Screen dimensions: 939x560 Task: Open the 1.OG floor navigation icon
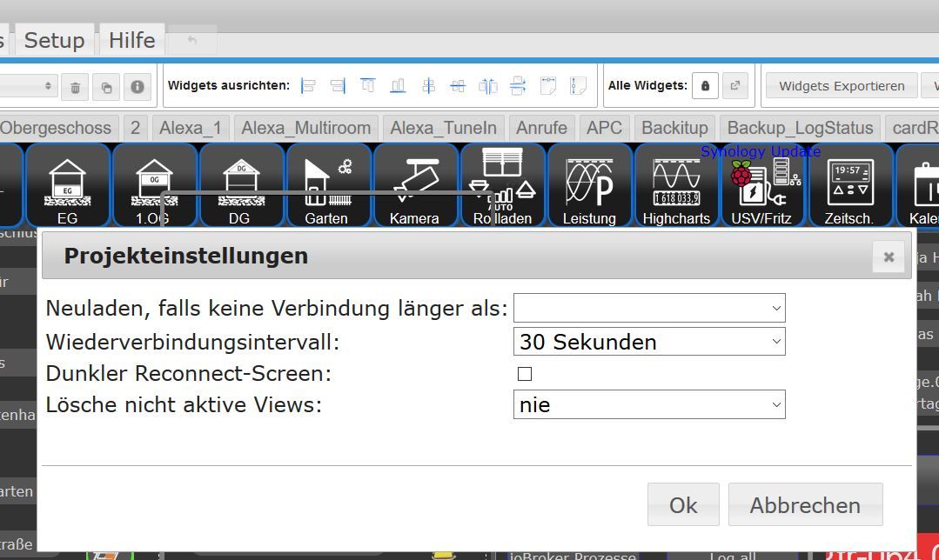pos(154,185)
